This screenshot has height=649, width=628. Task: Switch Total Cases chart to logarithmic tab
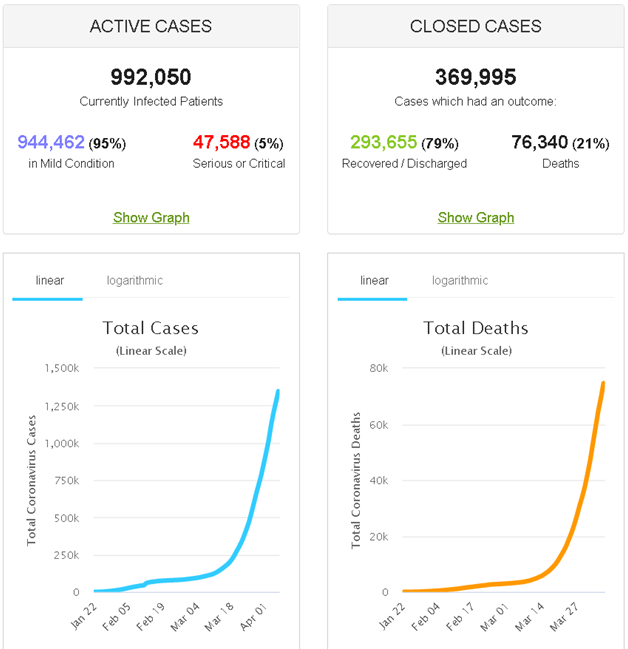coord(135,280)
